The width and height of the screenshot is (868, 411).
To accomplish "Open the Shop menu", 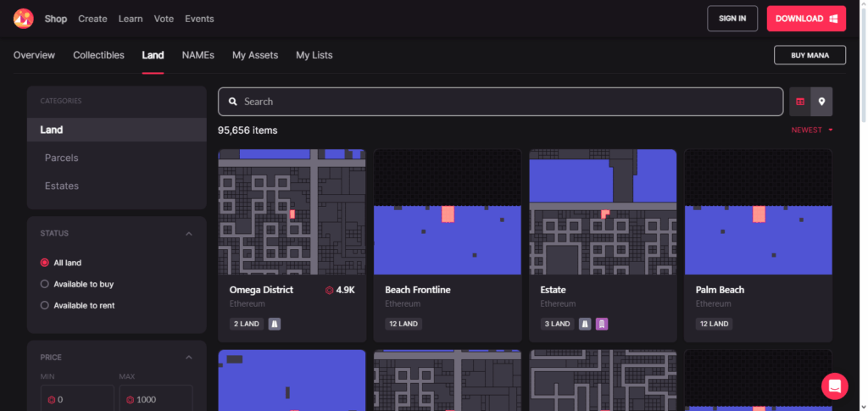I will 56,19.
